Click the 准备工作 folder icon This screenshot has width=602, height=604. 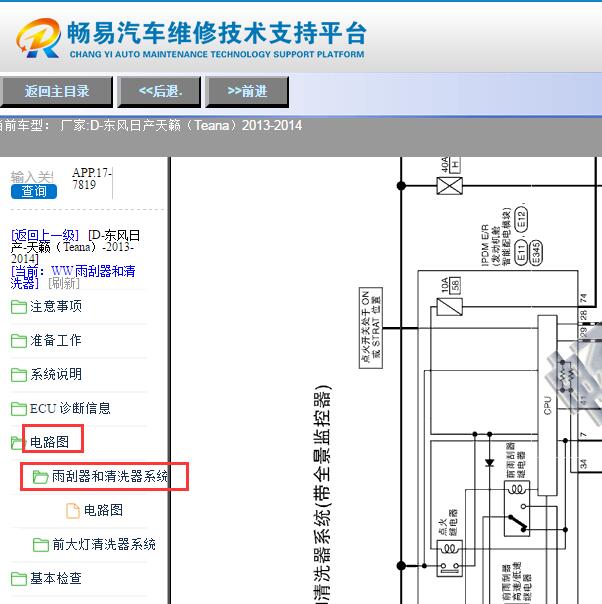[x=18, y=341]
